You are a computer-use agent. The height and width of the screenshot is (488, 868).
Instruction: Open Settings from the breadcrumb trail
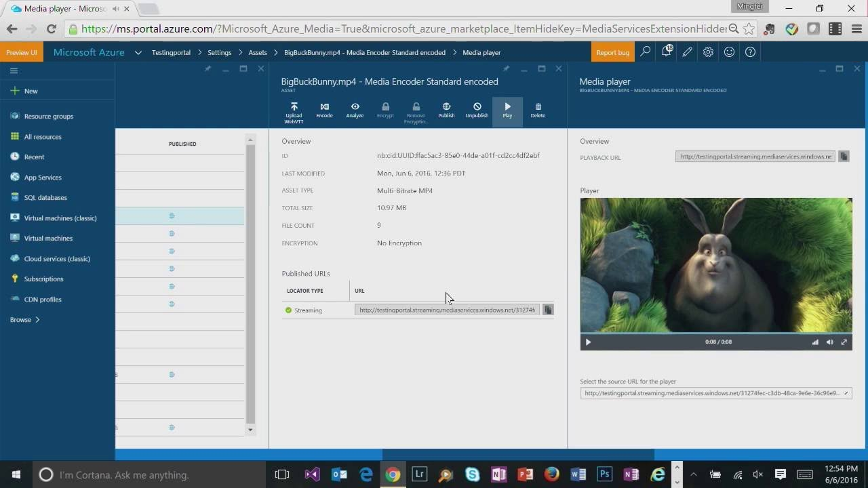[x=218, y=52]
